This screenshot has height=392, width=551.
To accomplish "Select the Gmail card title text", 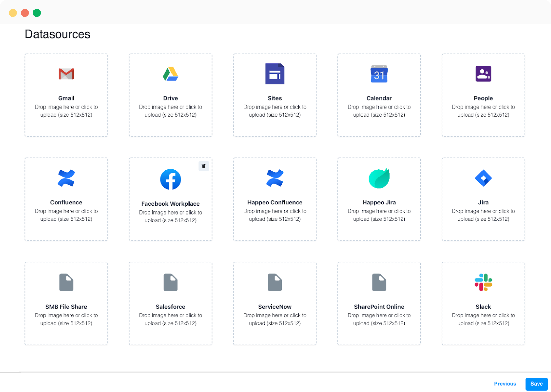I will 66,98.
